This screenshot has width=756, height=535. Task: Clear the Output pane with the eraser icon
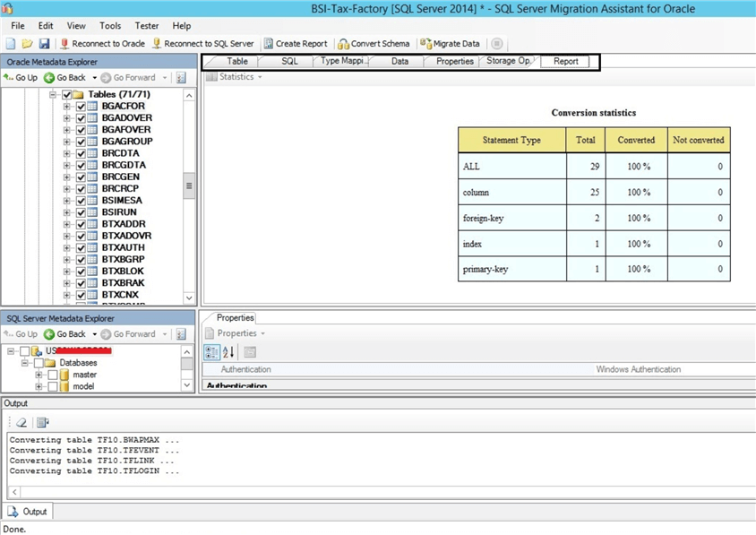pyautogui.click(x=21, y=424)
